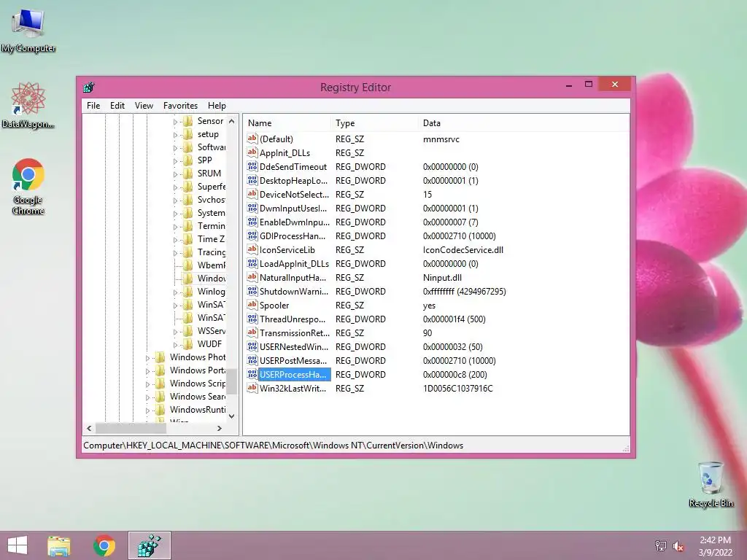Select the ShutdownWarni... DWORD icon

point(252,290)
